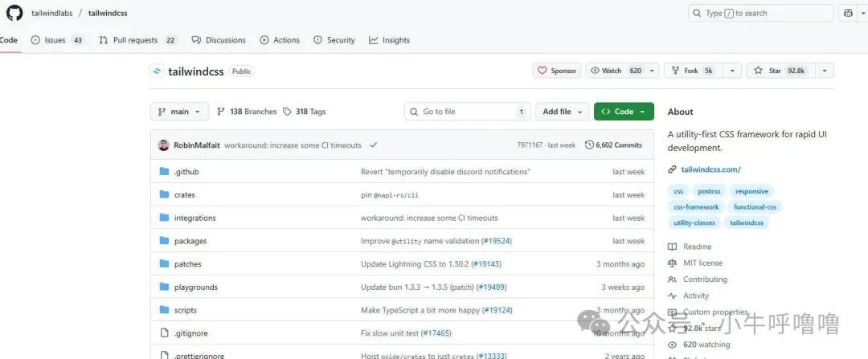Open the .gitignore file
This screenshot has width=868, height=359.
tap(191, 333)
